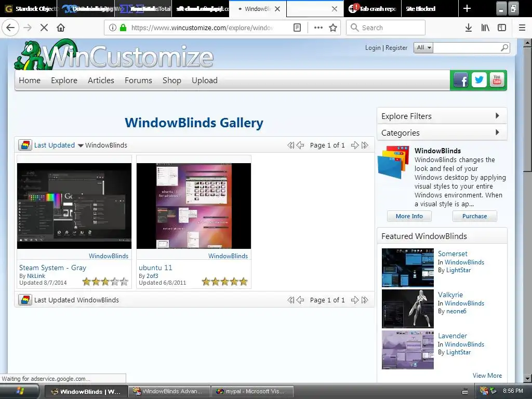Go to next page in bottom pager
532x399 pixels.
[355, 300]
